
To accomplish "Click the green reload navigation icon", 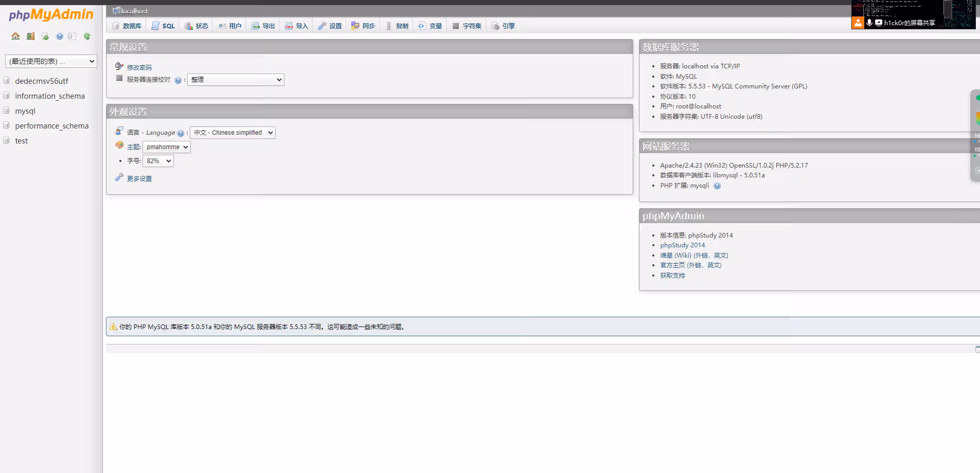I will [x=87, y=36].
